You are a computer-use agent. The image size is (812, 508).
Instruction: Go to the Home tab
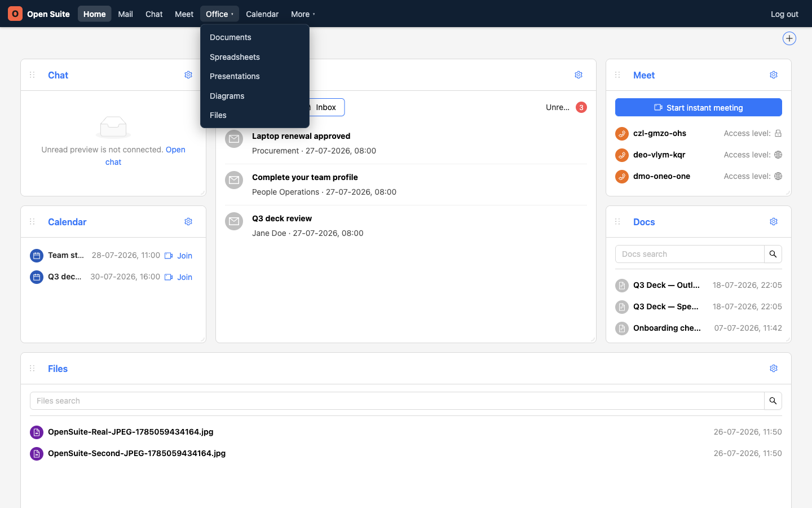(94, 14)
